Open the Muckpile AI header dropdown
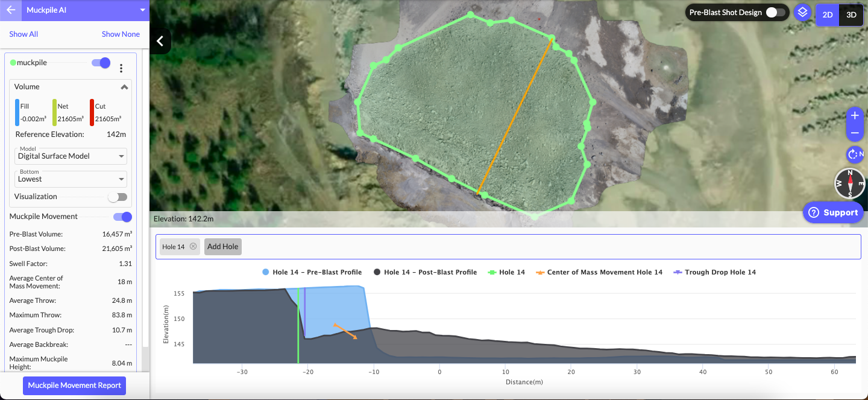 coord(142,10)
